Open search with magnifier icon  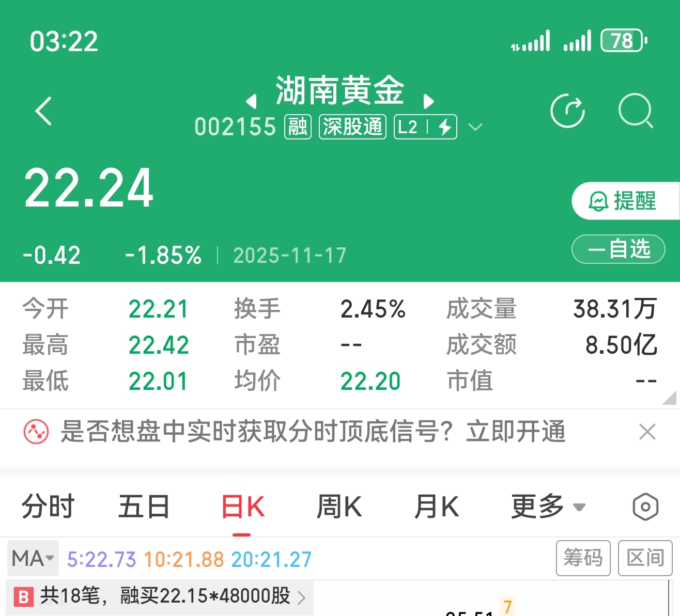coord(636,110)
